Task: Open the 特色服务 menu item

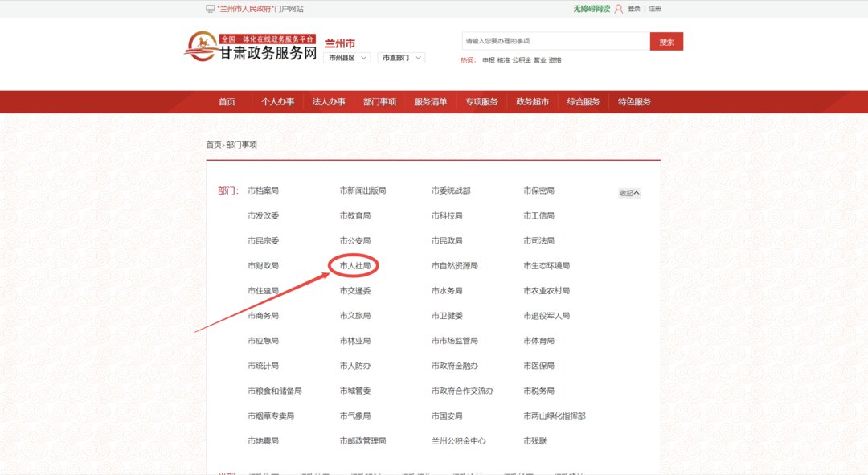Action: click(x=634, y=102)
